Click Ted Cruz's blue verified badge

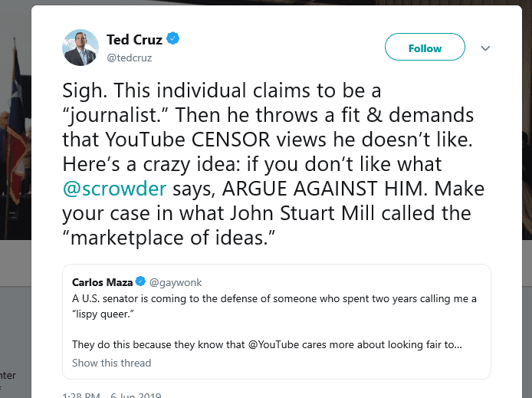(x=173, y=39)
